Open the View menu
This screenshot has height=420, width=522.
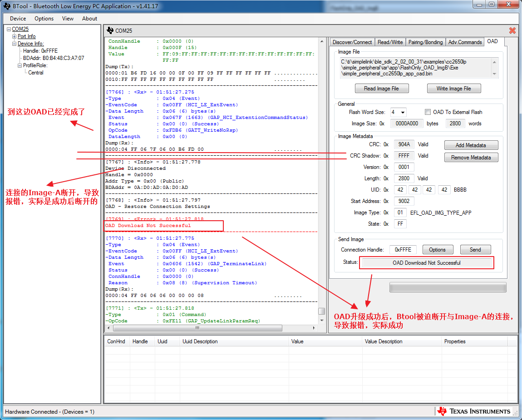click(x=68, y=19)
